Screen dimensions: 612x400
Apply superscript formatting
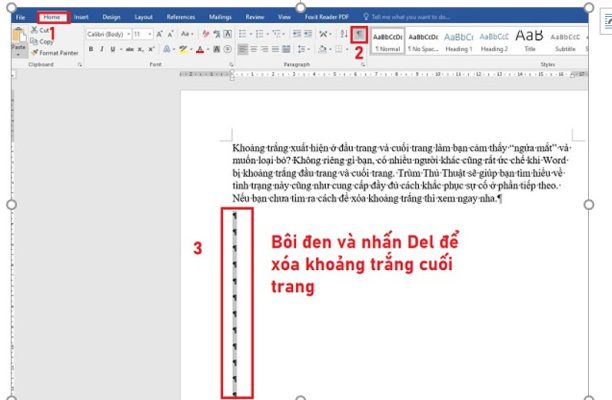click(151, 49)
